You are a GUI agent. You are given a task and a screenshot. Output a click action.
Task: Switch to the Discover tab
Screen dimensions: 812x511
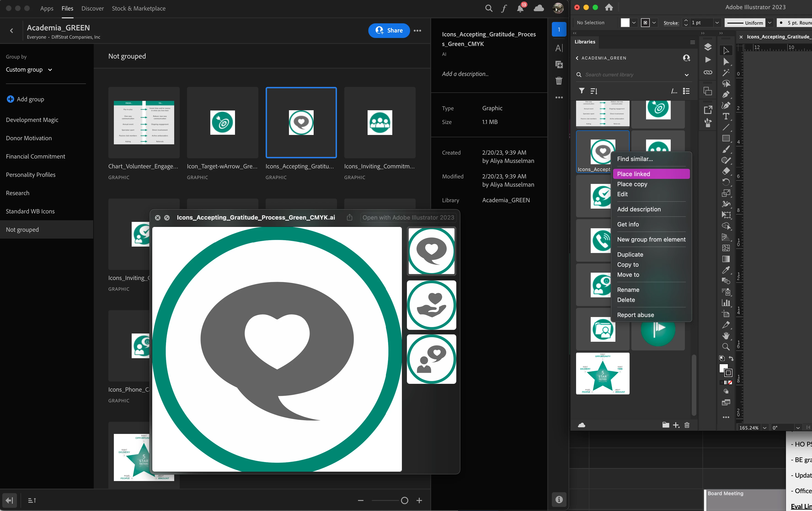92,8
